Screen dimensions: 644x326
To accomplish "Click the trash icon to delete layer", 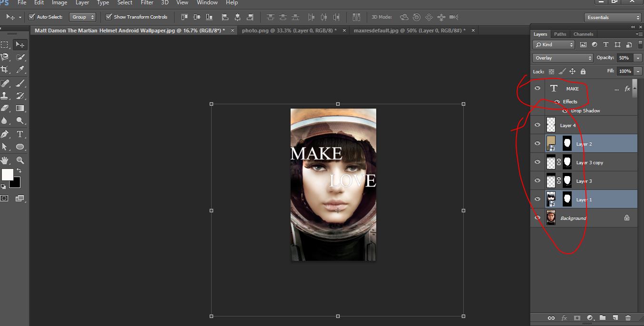I will coord(628,318).
